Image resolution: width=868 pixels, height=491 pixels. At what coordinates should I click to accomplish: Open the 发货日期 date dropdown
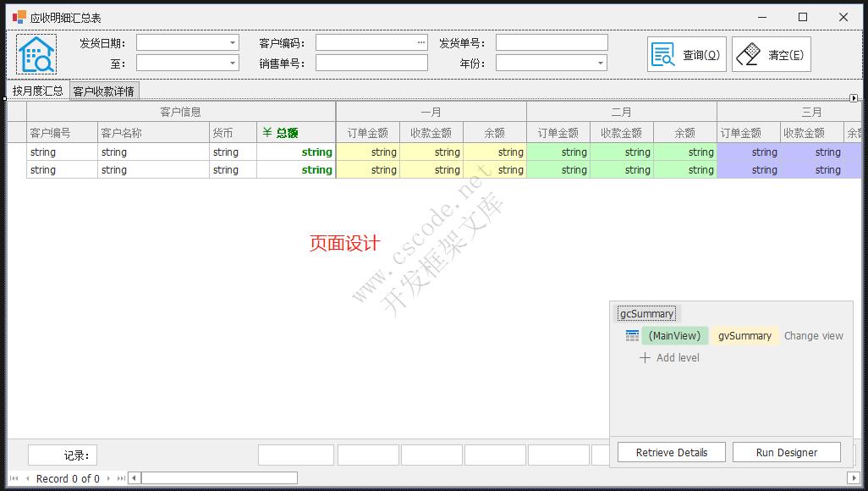coord(233,41)
